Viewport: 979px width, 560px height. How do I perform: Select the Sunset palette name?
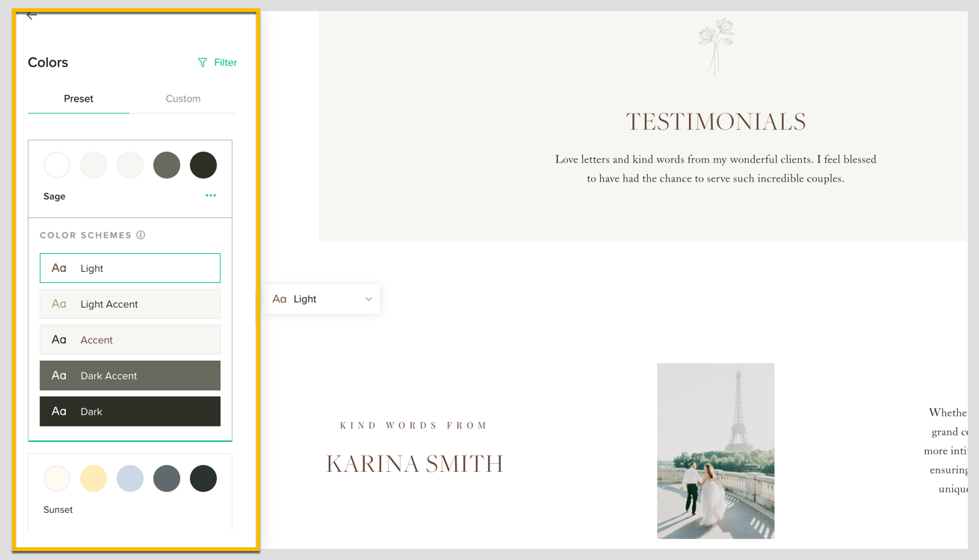tap(58, 510)
